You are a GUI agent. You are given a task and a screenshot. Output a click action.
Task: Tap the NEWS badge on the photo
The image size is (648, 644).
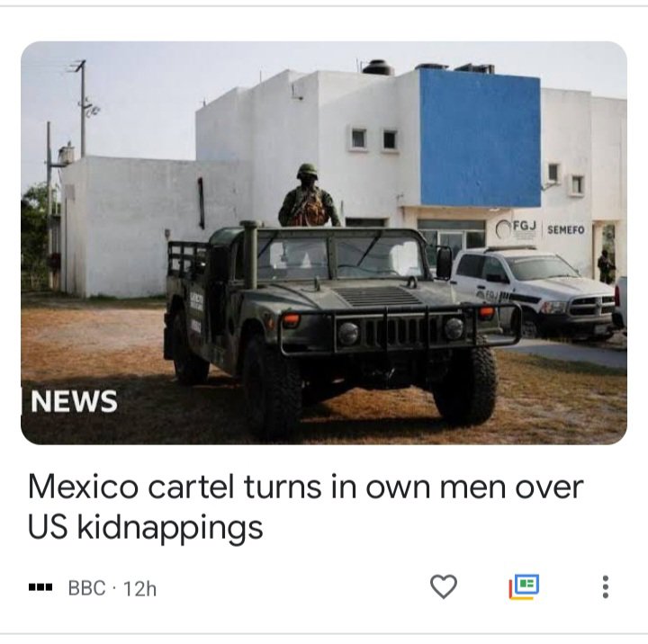point(74,401)
